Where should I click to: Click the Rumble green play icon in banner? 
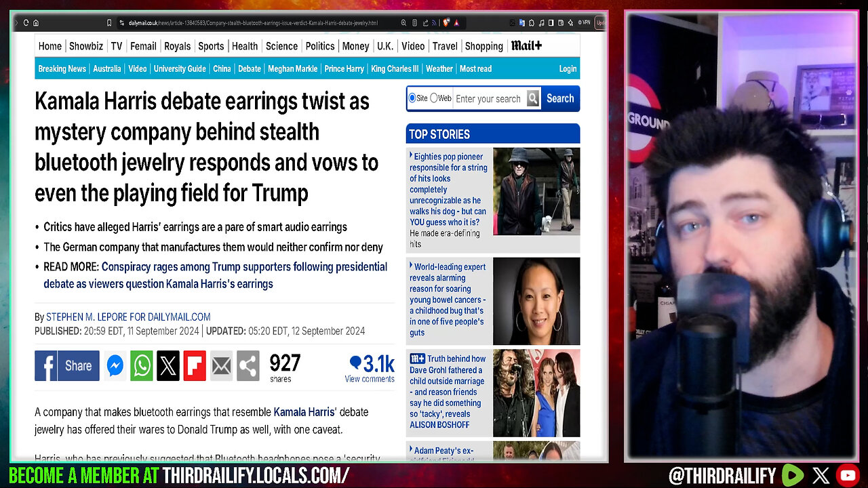click(793, 476)
